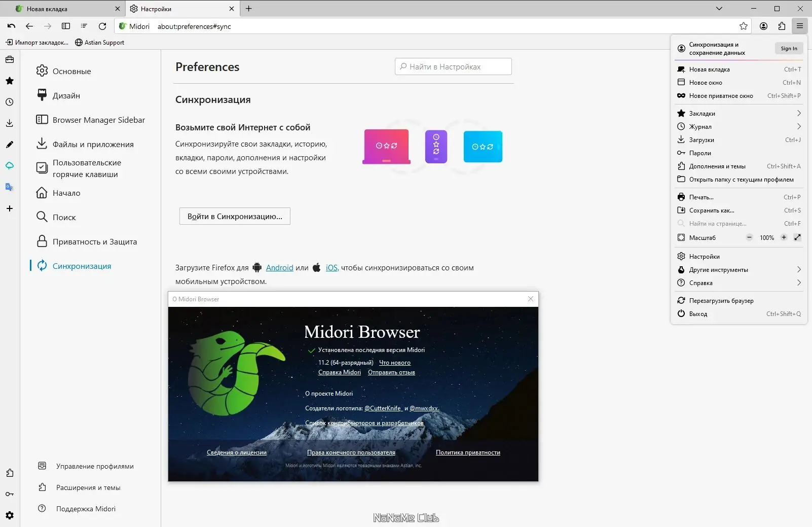
Task: Open Настройки from the app menu
Action: 739,257
